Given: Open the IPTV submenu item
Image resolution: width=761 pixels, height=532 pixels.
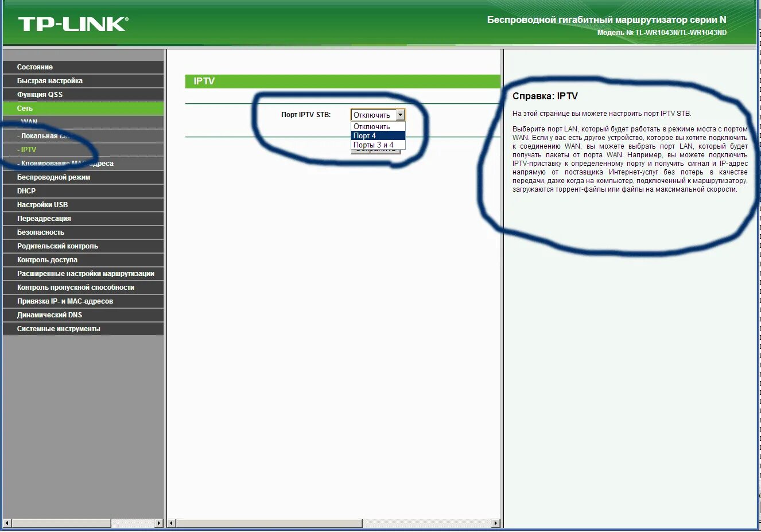Looking at the screenshot, I should (x=83, y=150).
